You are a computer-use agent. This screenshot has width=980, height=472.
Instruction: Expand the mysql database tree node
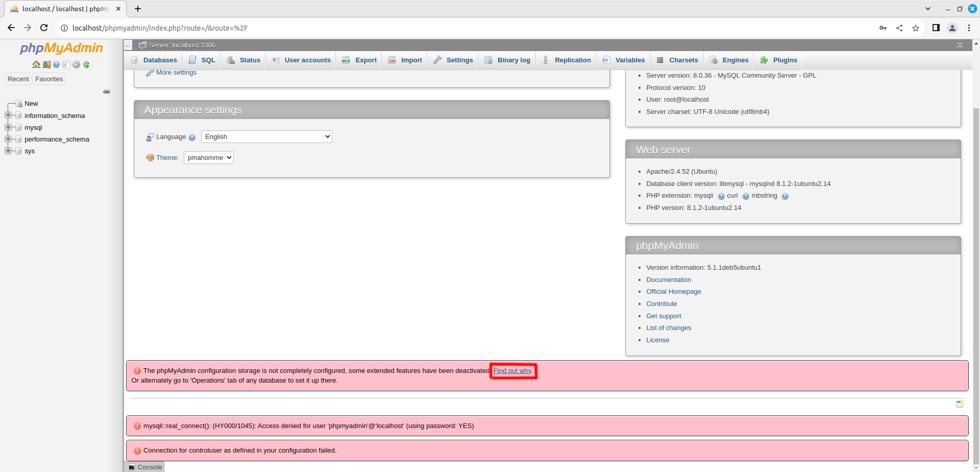click(x=8, y=127)
